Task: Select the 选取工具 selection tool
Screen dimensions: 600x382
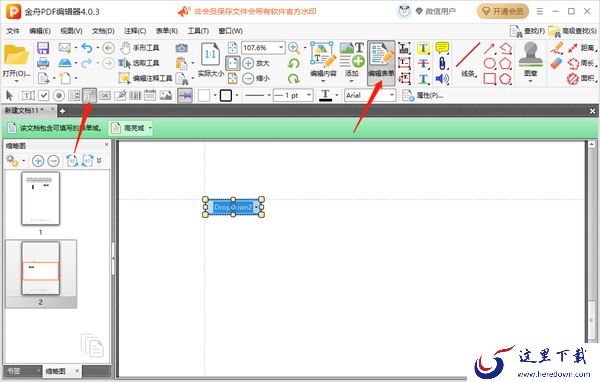Action: coord(140,63)
